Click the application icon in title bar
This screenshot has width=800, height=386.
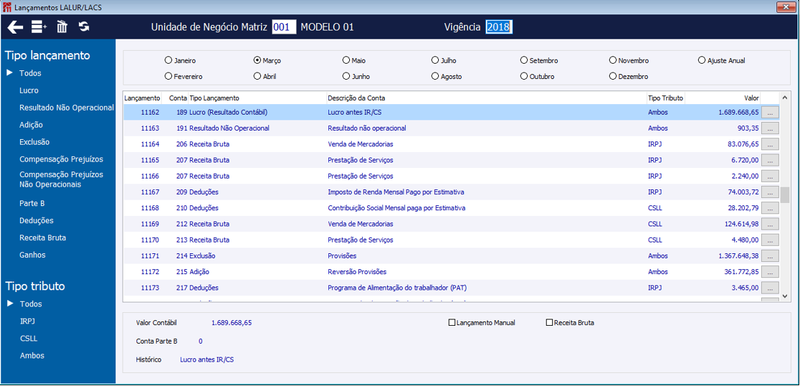7,7
